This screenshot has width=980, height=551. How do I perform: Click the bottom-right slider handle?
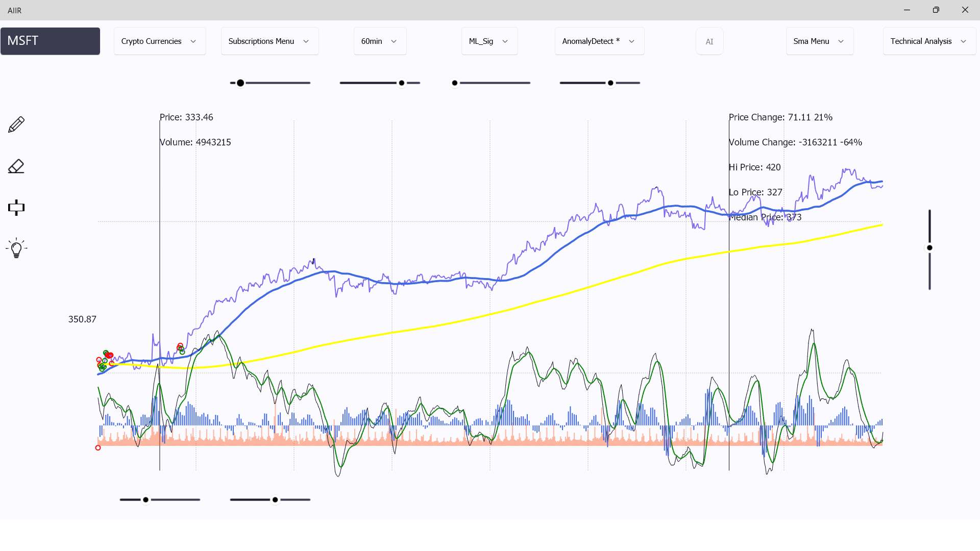click(x=275, y=499)
